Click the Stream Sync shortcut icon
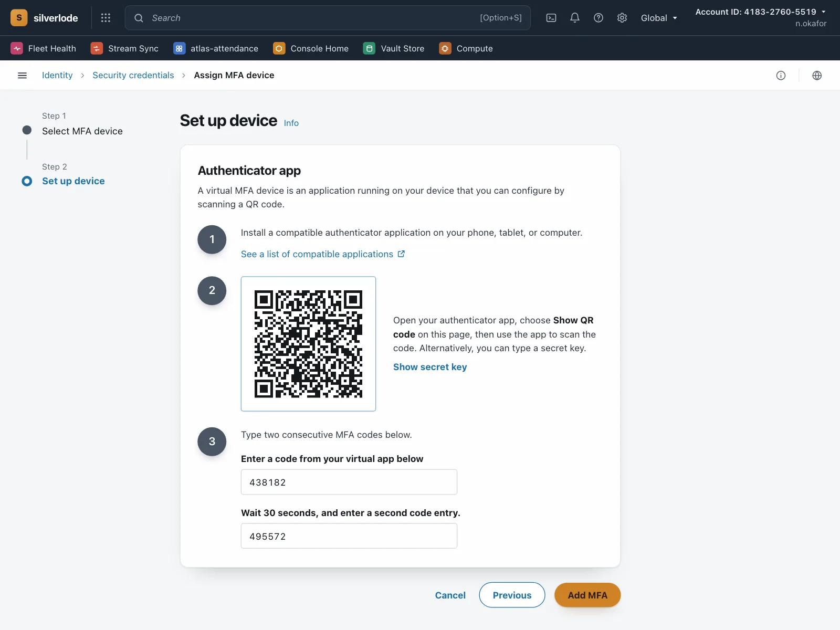 pyautogui.click(x=97, y=48)
